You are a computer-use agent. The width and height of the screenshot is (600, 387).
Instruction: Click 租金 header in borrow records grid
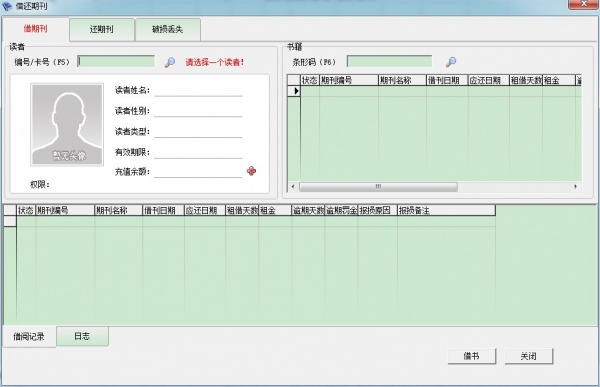click(x=275, y=211)
